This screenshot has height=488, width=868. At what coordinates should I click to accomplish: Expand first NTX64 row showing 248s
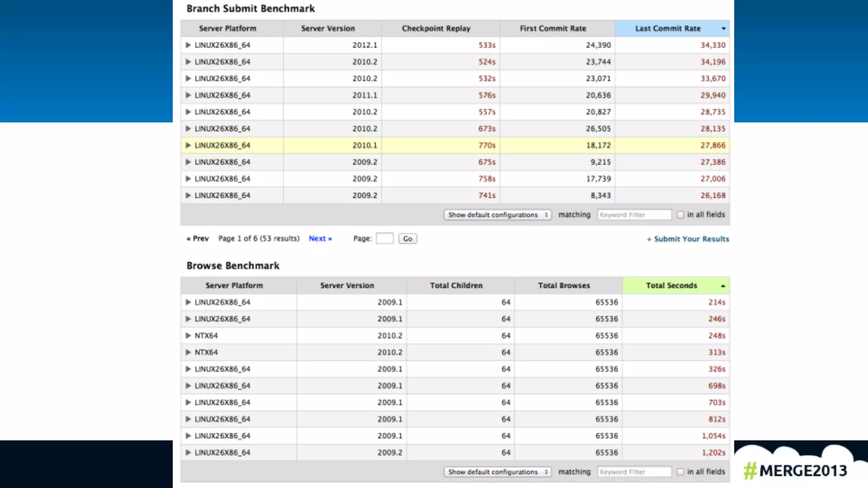pos(188,335)
